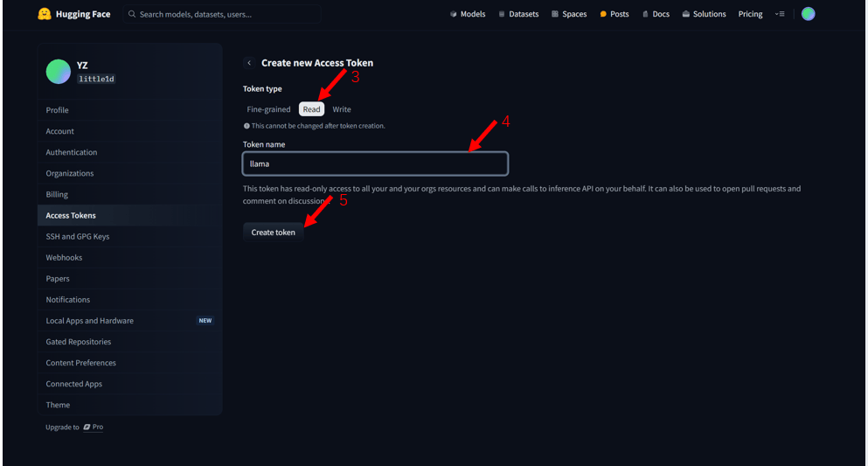Image resolution: width=868 pixels, height=466 pixels.
Task: Click the Hugging Face logo icon
Action: point(45,14)
